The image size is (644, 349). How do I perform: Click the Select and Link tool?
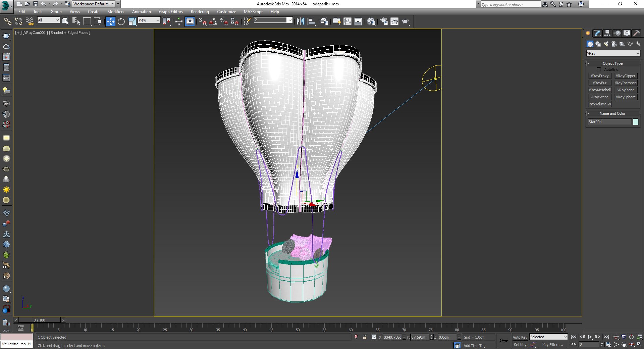(x=7, y=21)
